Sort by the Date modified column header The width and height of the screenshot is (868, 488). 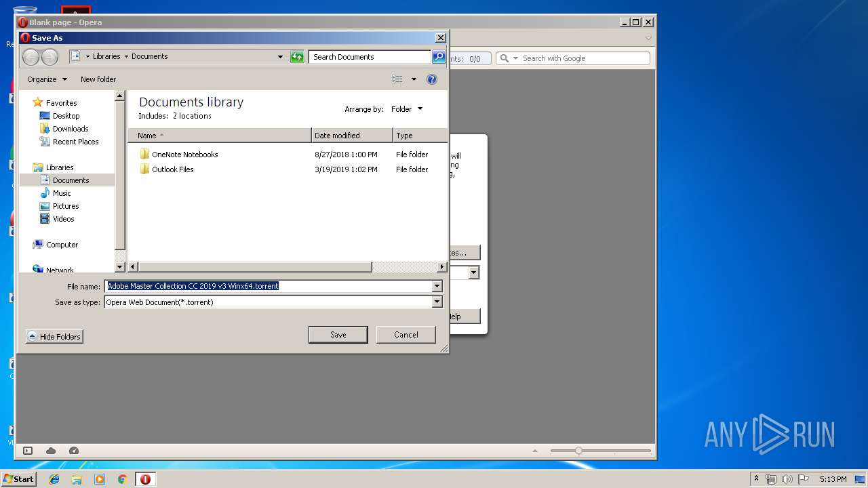click(x=352, y=136)
